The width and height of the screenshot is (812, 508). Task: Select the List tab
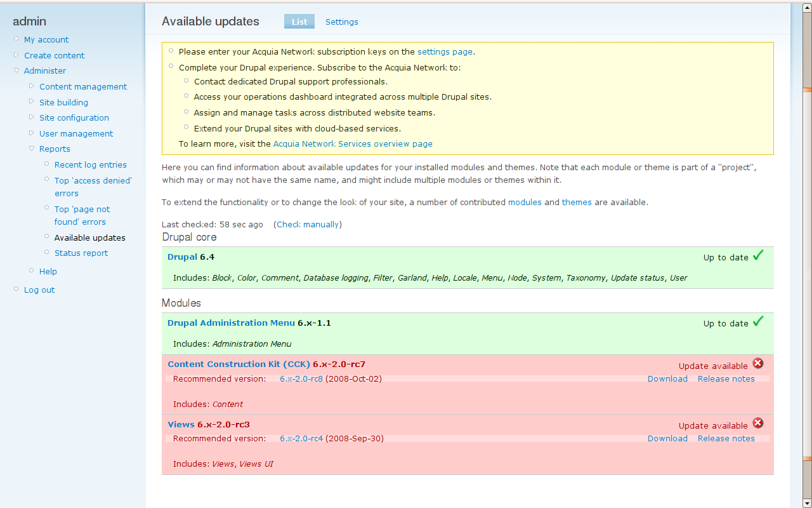299,22
